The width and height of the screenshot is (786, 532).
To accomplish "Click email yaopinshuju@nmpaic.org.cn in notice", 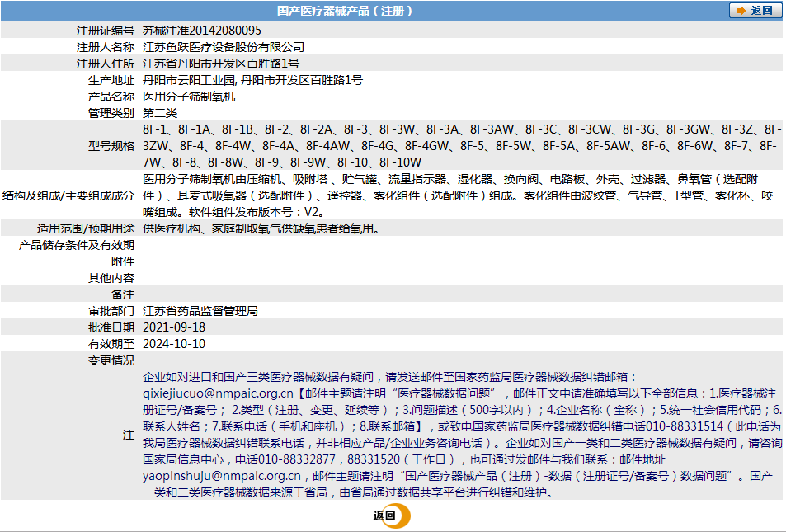I will click(x=222, y=476).
